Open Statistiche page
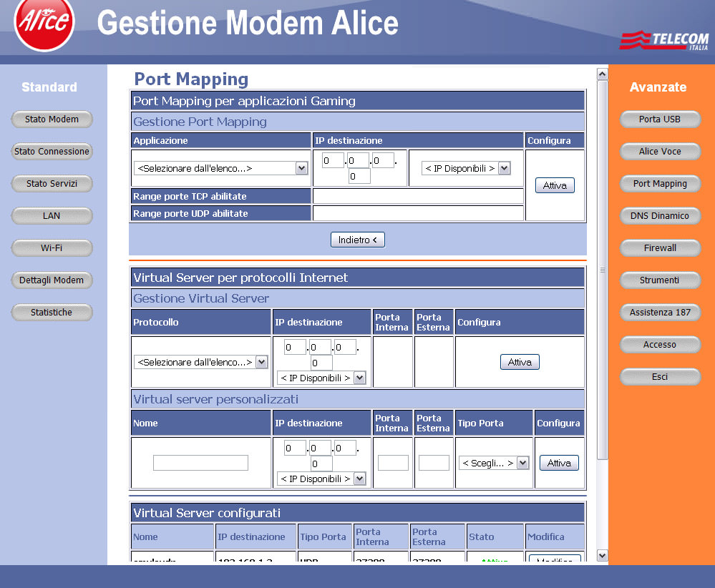 (52, 313)
